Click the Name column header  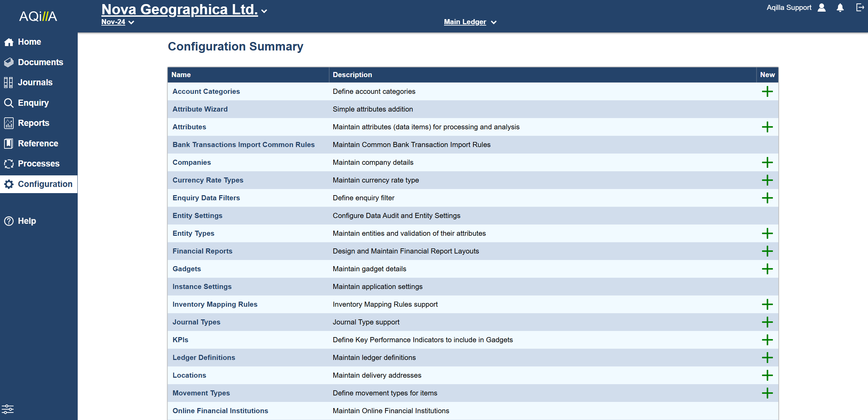point(181,75)
